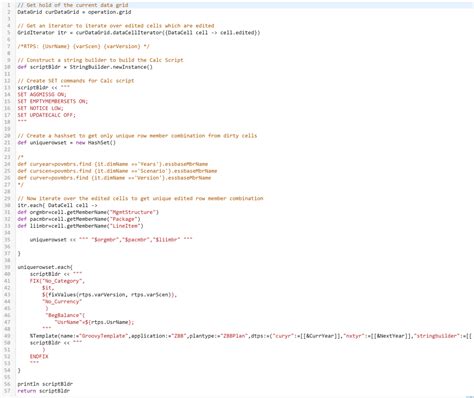Click the comment about constructing a string builder
The image size is (474, 398).
point(100,60)
